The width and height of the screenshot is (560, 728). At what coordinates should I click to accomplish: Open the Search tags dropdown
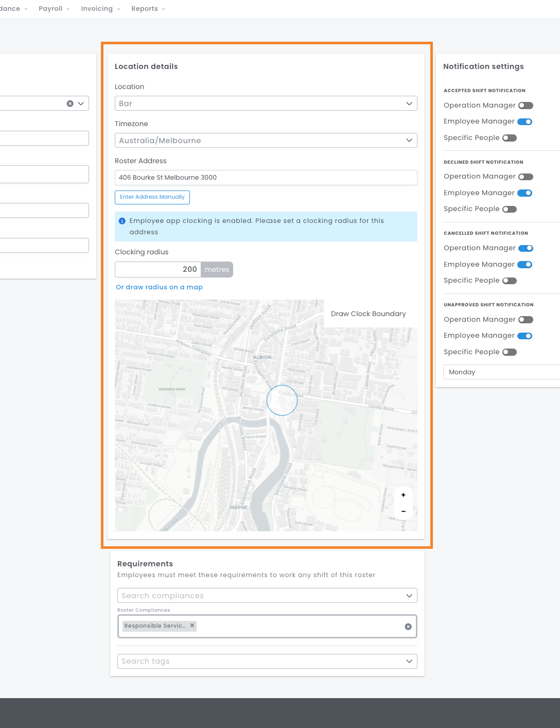tap(266, 661)
